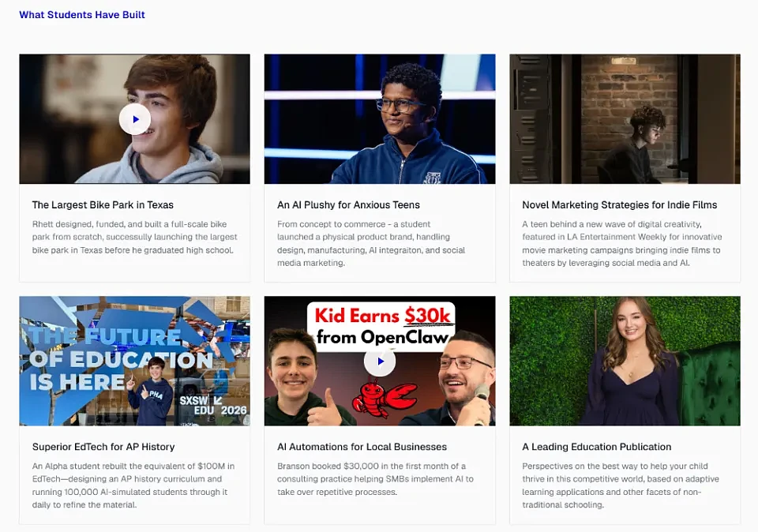Click Rhett's bike park description text

coord(135,238)
